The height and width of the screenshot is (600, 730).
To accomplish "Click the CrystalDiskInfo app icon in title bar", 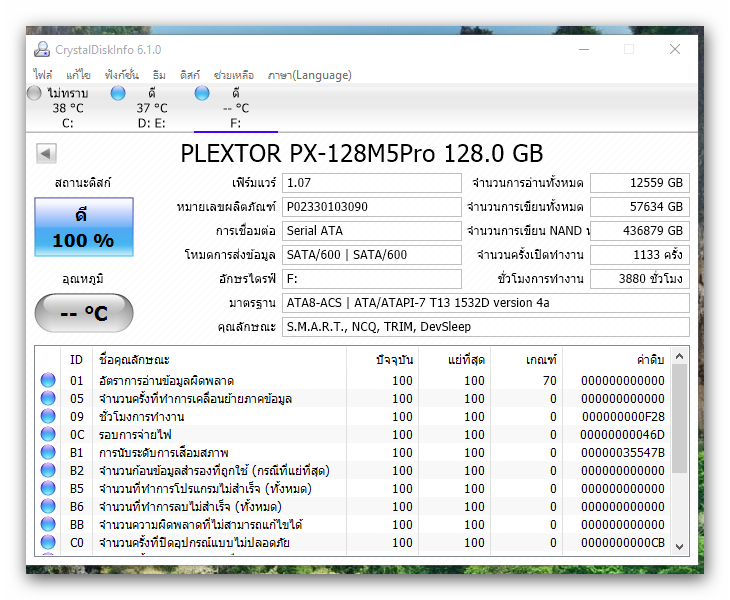I will pyautogui.click(x=42, y=49).
